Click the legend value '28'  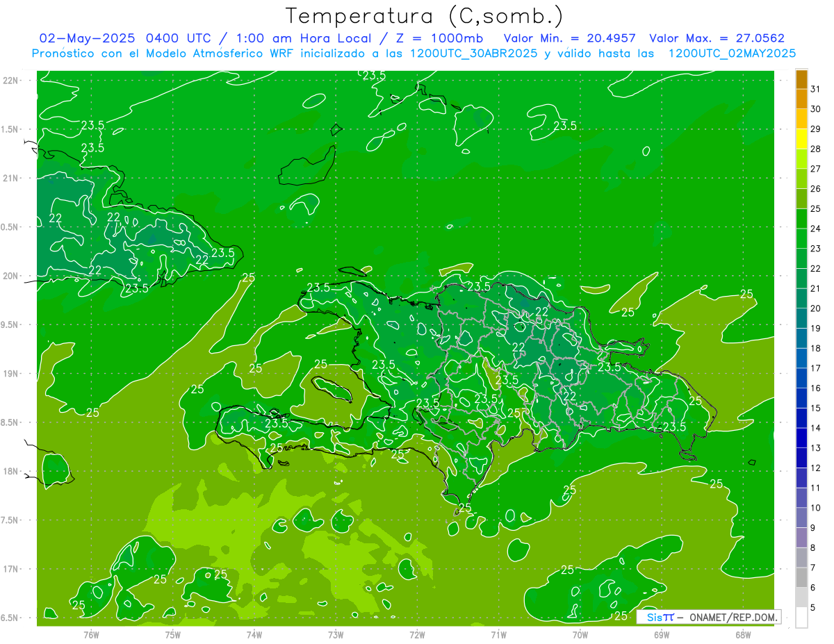coord(816,149)
